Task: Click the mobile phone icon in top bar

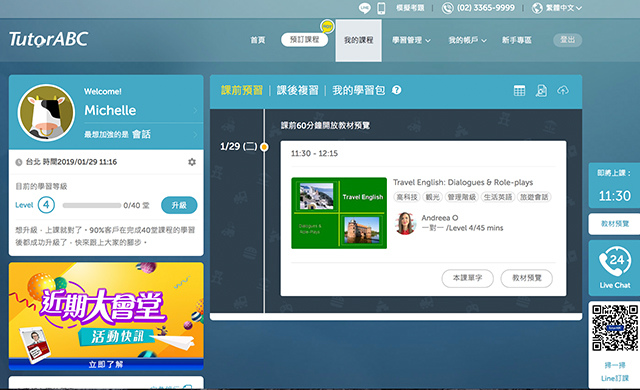Action: point(381,8)
